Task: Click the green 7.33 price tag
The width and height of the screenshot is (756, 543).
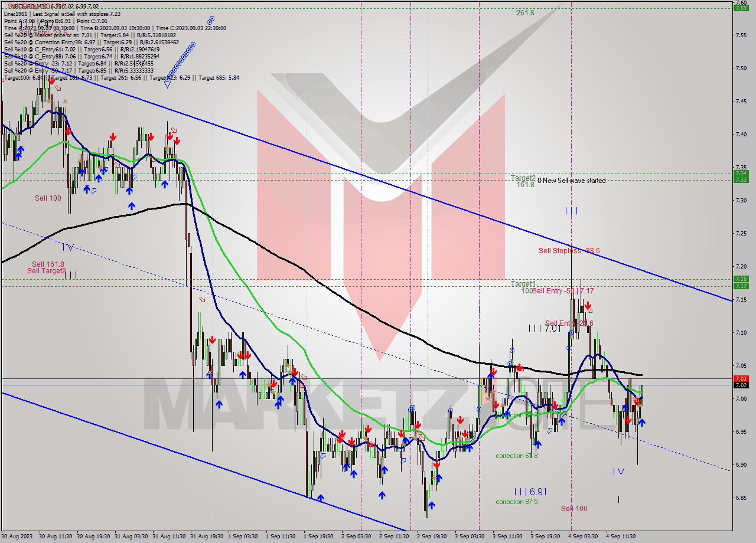Action: (741, 180)
